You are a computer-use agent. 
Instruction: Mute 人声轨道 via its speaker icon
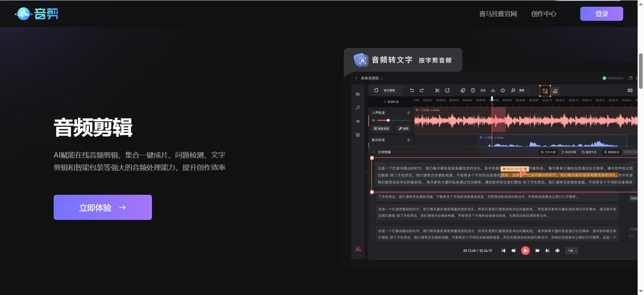(374, 120)
